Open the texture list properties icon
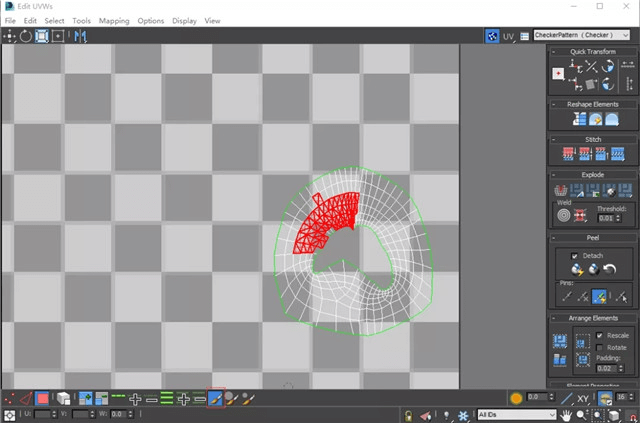This screenshot has height=423, width=640. click(524, 36)
